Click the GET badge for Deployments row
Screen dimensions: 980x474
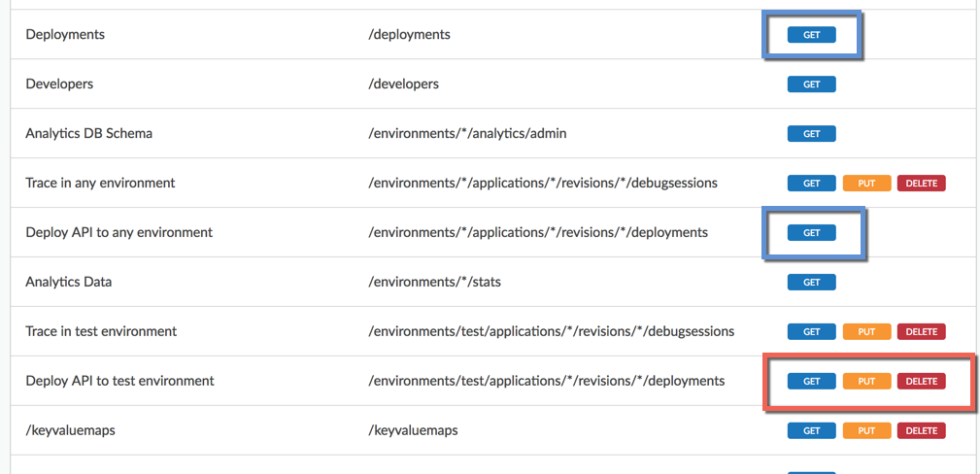pyautogui.click(x=811, y=35)
